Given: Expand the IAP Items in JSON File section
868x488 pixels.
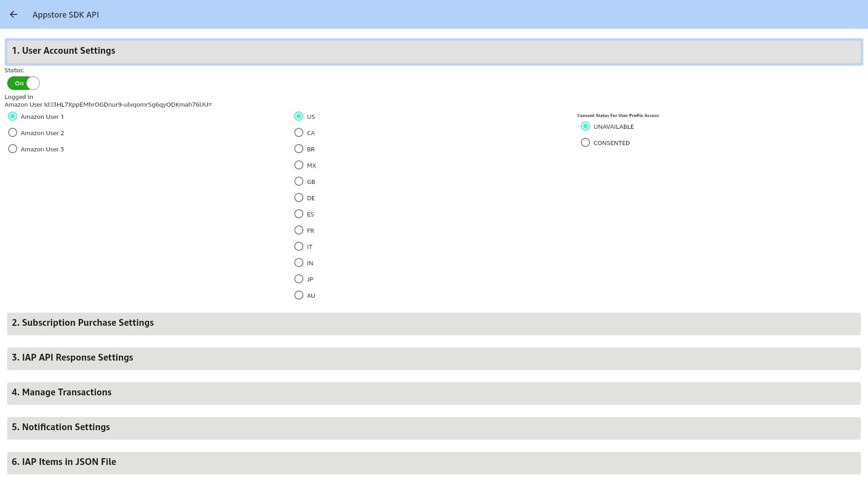Looking at the screenshot, I should click(434, 462).
